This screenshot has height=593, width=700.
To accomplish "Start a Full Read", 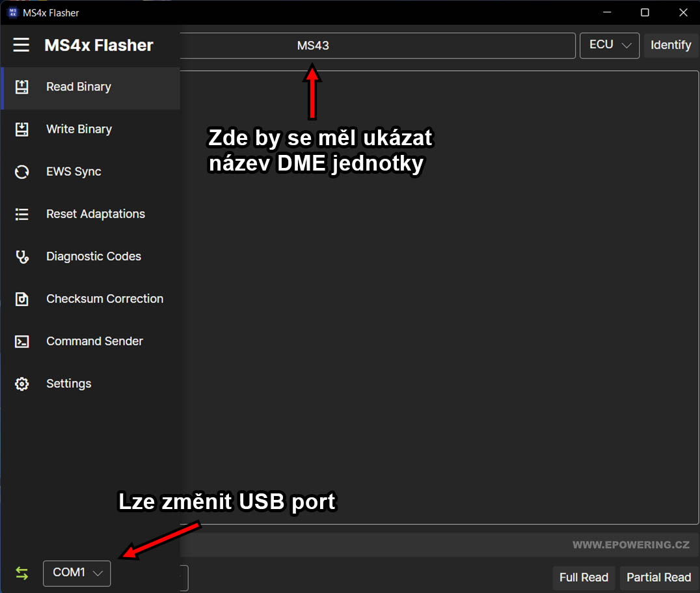I will 584,577.
